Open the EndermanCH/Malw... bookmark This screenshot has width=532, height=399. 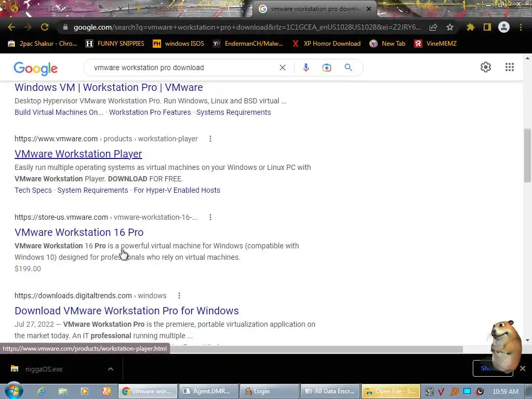[x=248, y=44]
